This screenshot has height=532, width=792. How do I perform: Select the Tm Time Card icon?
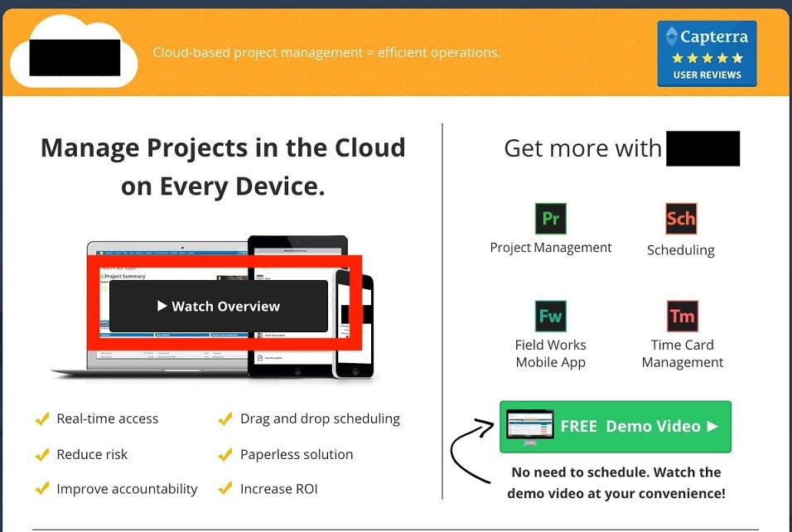pyautogui.click(x=682, y=316)
